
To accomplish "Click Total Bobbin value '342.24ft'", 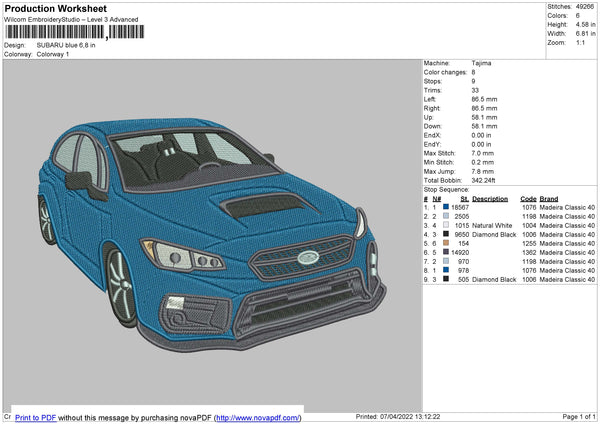I will click(x=483, y=180).
